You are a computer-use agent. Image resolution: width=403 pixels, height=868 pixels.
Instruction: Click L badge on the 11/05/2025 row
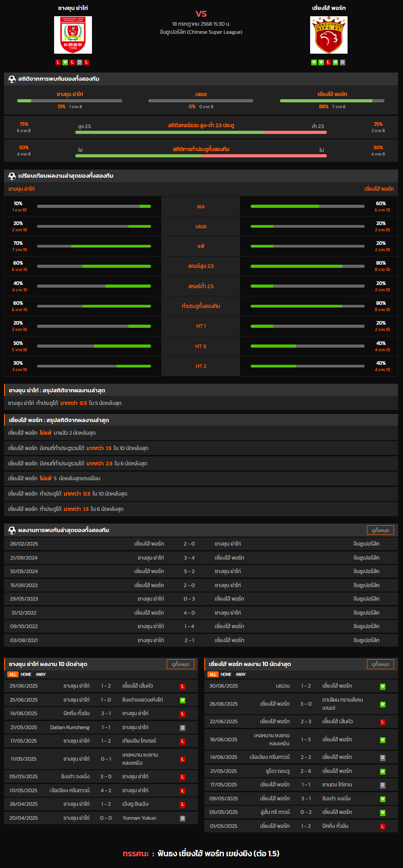coord(183,759)
